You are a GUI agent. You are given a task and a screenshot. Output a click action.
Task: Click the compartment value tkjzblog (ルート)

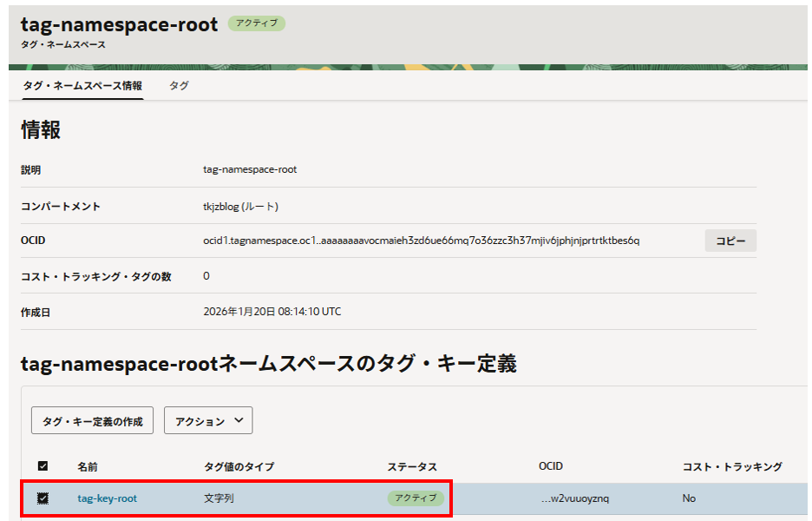coord(240,207)
